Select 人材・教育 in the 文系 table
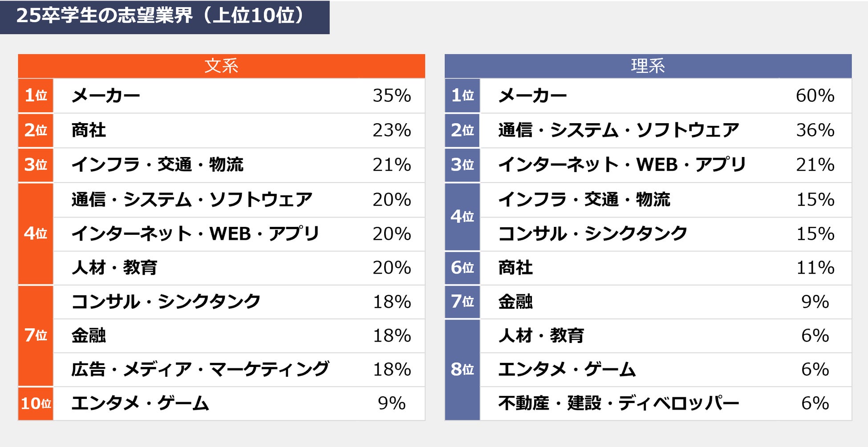 tap(114, 268)
